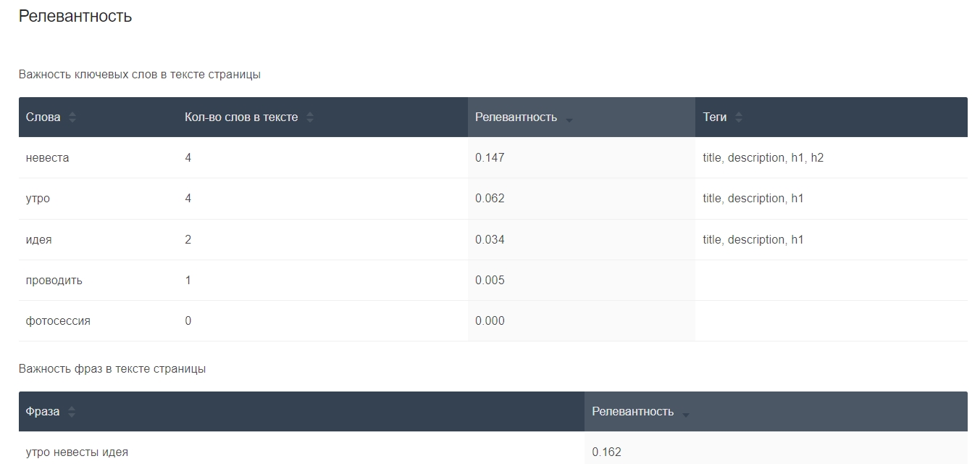Click the 0.147 relevance value
The image size is (980, 464).
click(490, 158)
